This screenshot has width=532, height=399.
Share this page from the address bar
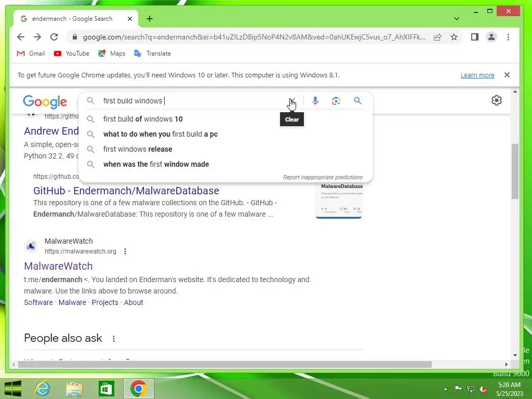tap(437, 37)
